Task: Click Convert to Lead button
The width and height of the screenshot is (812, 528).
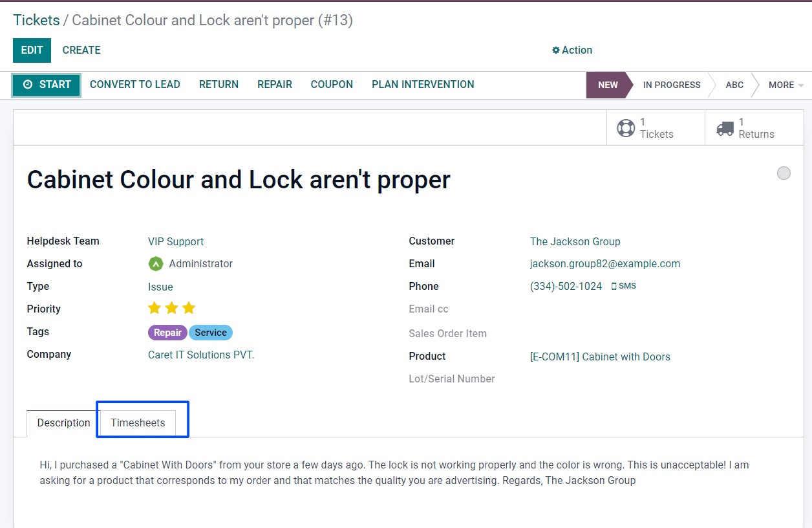Action: 134,85
